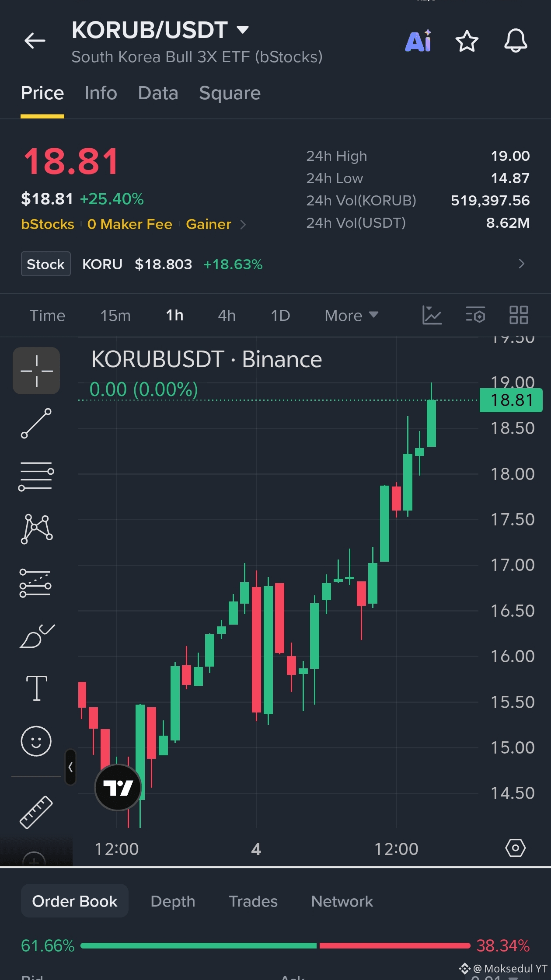Select the Price tab
Image resolution: width=551 pixels, height=980 pixels.
pyautogui.click(x=42, y=93)
